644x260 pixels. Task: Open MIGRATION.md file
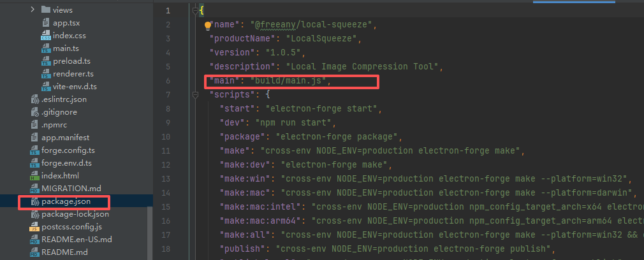pyautogui.click(x=71, y=188)
